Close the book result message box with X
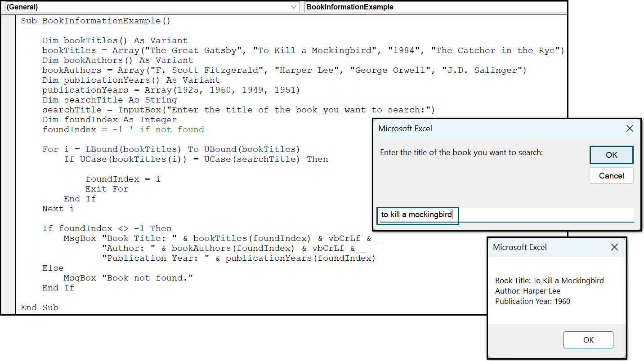The image size is (644, 361). (x=614, y=247)
